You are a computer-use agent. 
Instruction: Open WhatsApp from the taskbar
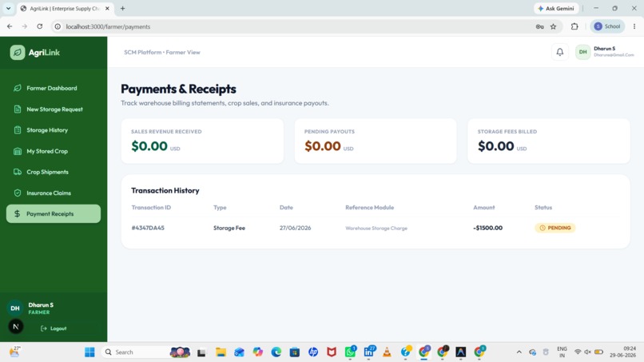point(350,352)
